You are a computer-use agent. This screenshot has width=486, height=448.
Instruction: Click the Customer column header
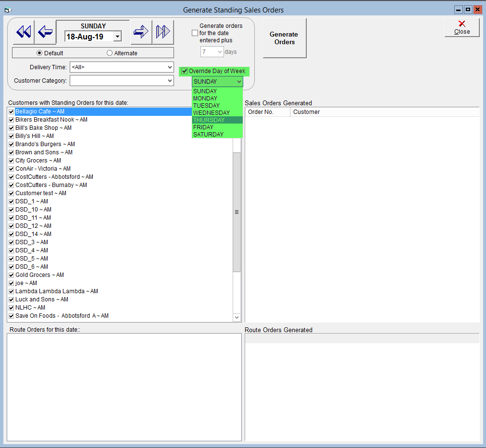[x=385, y=112]
